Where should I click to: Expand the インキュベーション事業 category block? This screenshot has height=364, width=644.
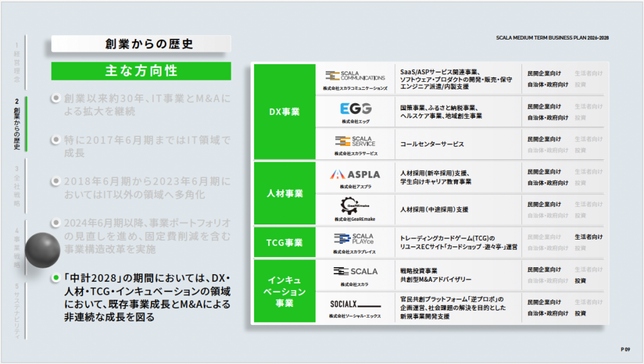pos(284,292)
